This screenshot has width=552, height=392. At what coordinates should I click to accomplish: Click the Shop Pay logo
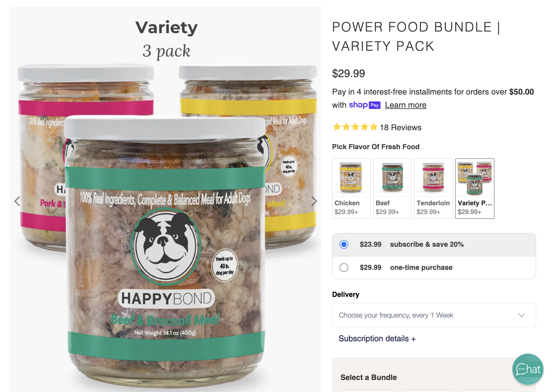pos(365,105)
